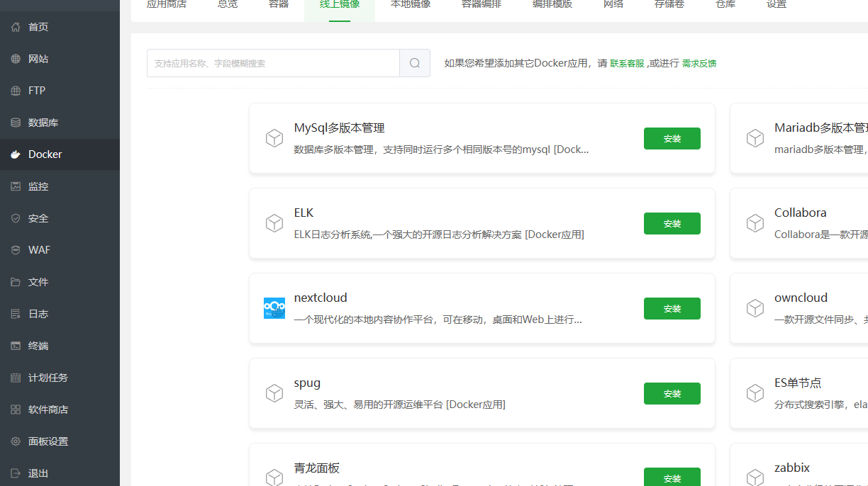Click the ES单节点 cube icon
The height and width of the screenshot is (486, 868).
(755, 393)
